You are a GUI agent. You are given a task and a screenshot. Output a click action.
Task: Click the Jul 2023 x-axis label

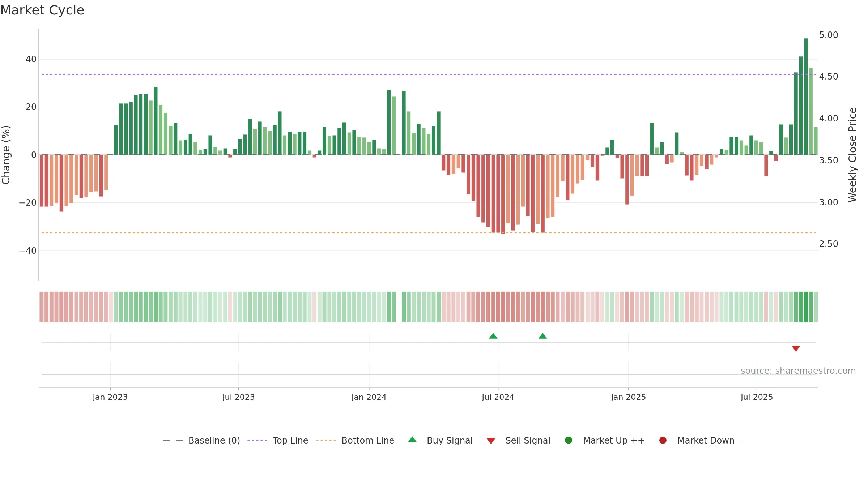238,397
